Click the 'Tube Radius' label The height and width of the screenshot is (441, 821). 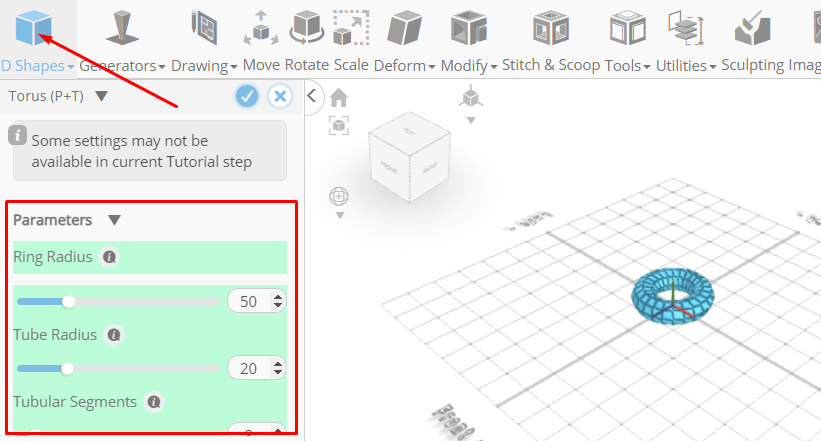tap(55, 335)
